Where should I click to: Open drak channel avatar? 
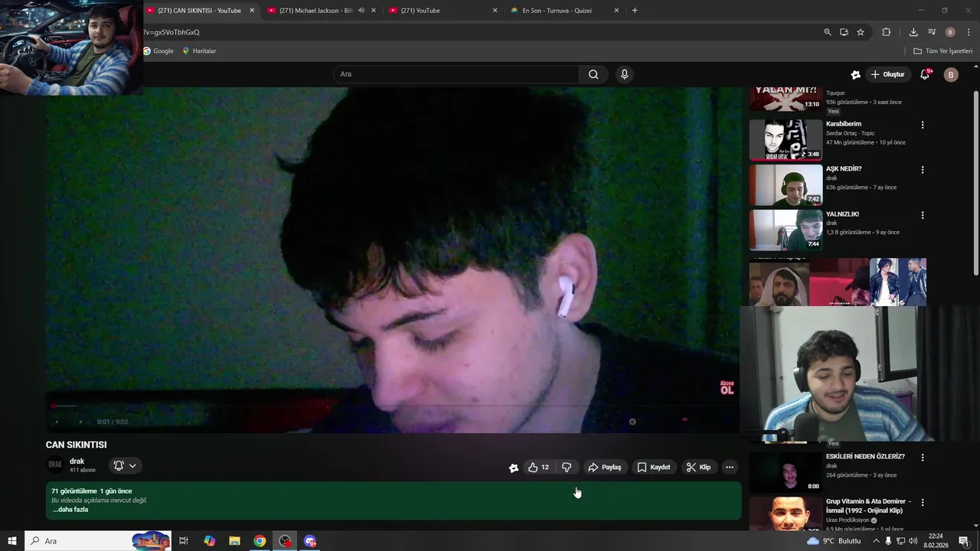pos(55,465)
